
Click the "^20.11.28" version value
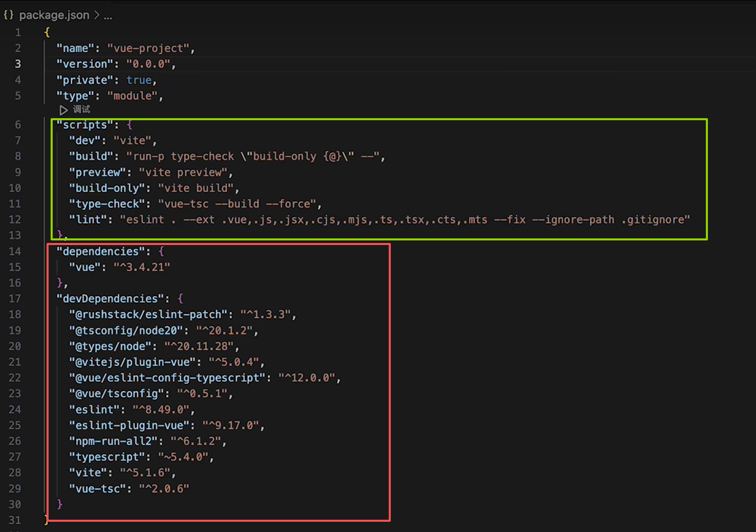pos(198,346)
